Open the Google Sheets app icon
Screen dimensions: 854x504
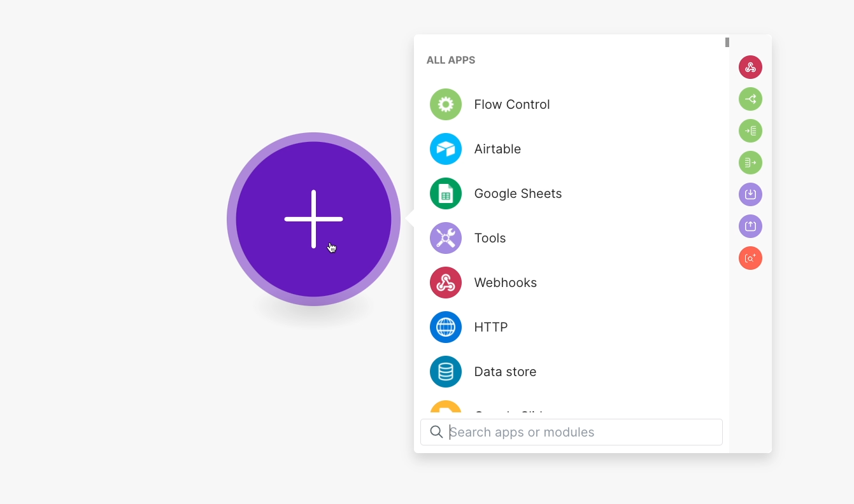[x=446, y=193]
